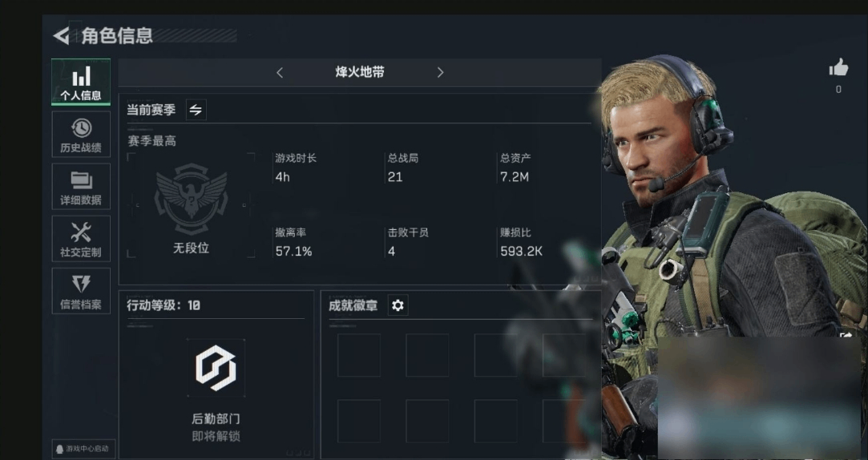Click the 无段位 rank emblem
Viewport: 868px width, 460px height.
tap(191, 198)
